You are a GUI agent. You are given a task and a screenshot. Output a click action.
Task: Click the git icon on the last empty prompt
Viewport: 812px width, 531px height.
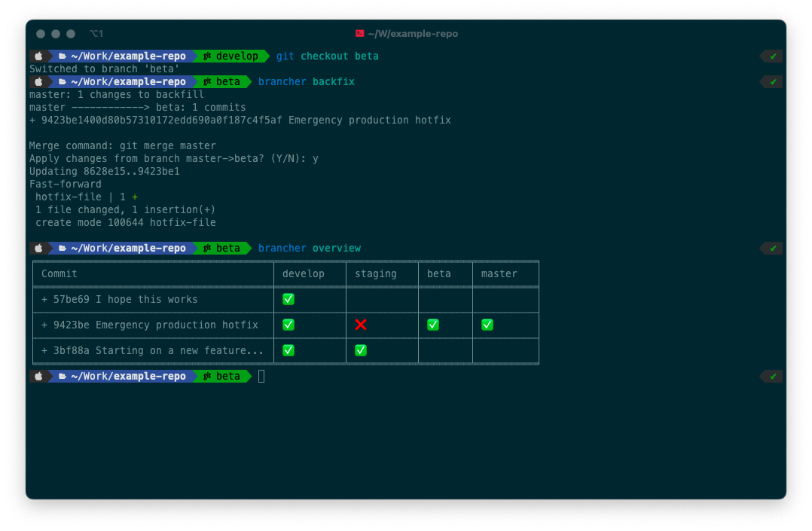pyautogui.click(x=207, y=377)
